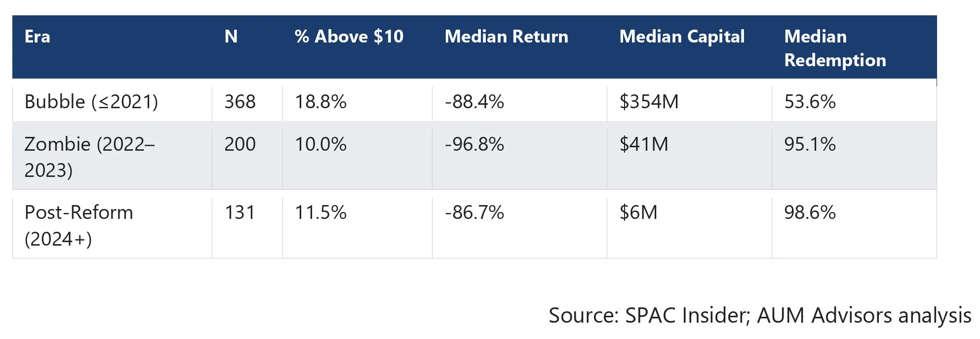Select the N column header
Image resolution: width=980 pixels, height=339 pixels.
coord(231,37)
